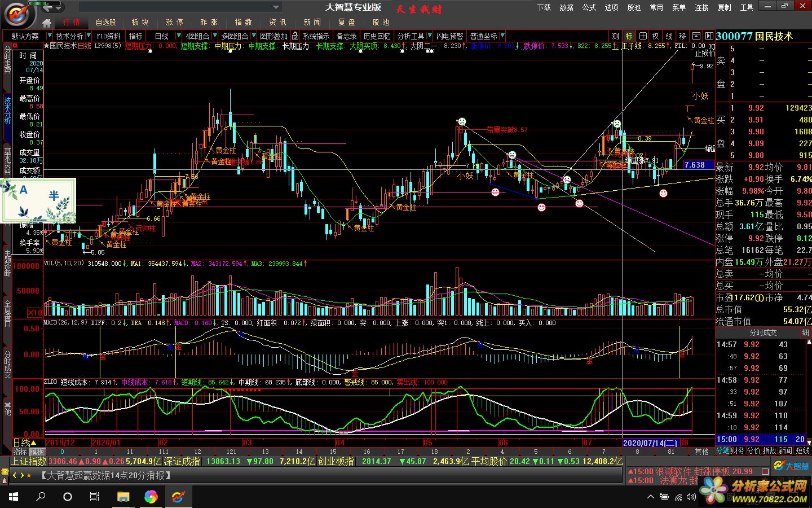Open the 分析工具 dropdown arrow

click(x=430, y=36)
